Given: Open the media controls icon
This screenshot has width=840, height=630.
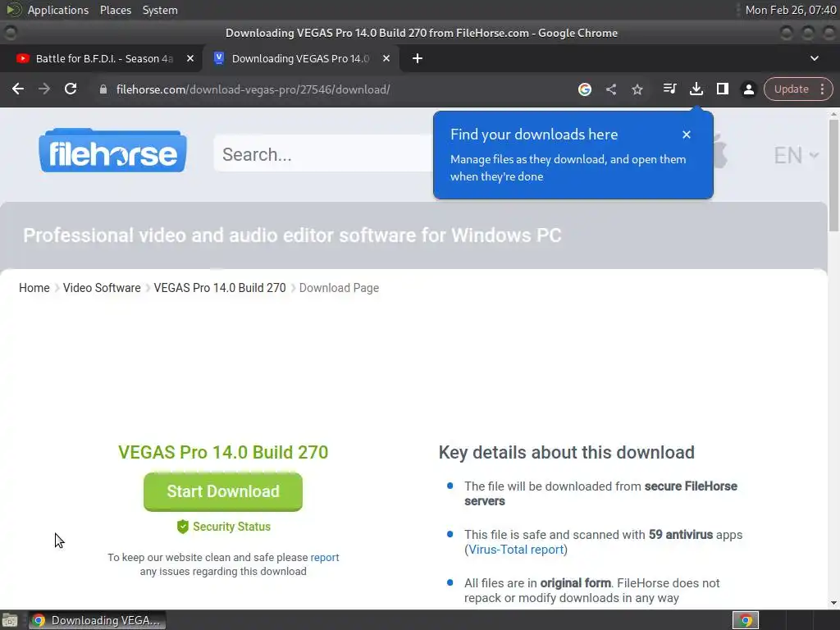Looking at the screenshot, I should (669, 89).
